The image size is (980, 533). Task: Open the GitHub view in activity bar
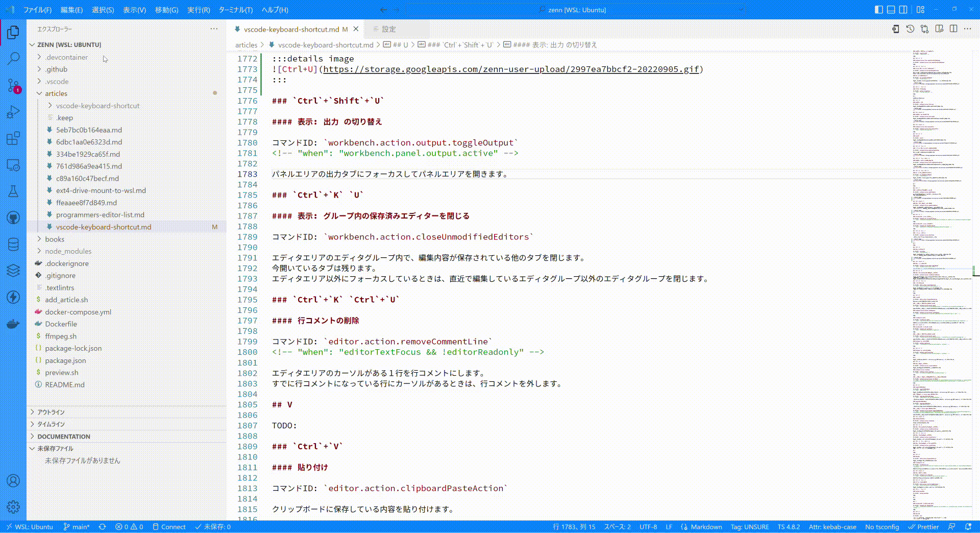click(x=13, y=218)
